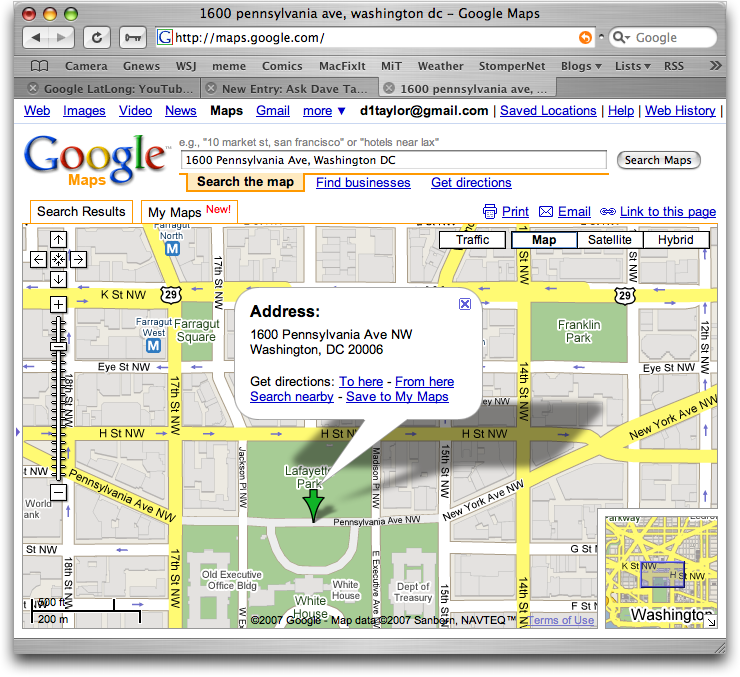Open the Gmail link

(273, 110)
